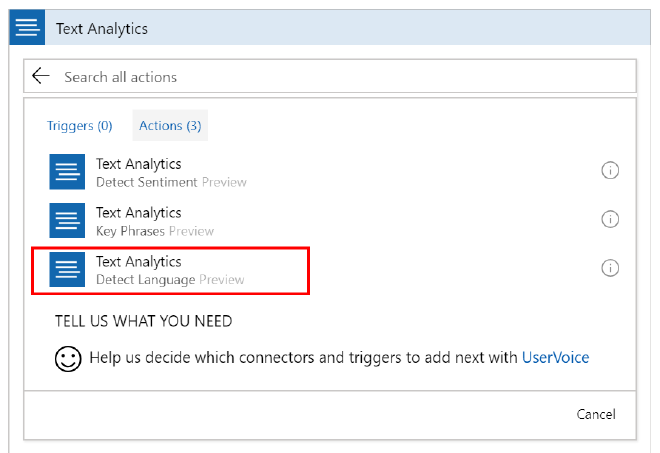Viewport: 660px width, 453px height.
Task: Open the UserVoice link
Action: coord(555,357)
